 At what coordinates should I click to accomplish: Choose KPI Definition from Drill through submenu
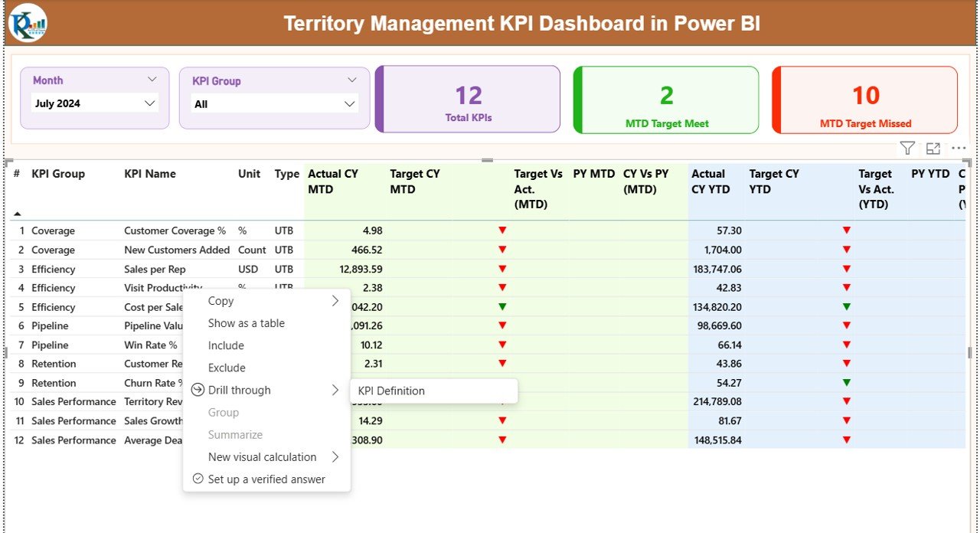pos(390,391)
